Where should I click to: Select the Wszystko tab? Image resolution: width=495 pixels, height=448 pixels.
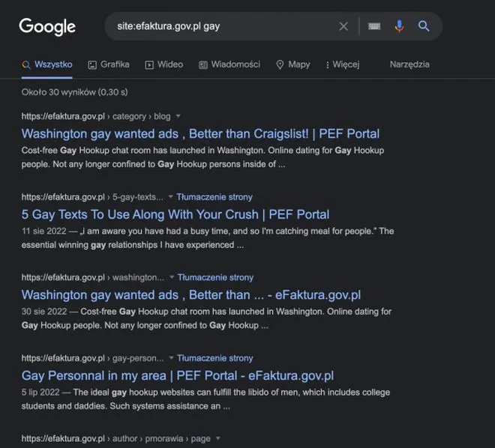pos(47,64)
